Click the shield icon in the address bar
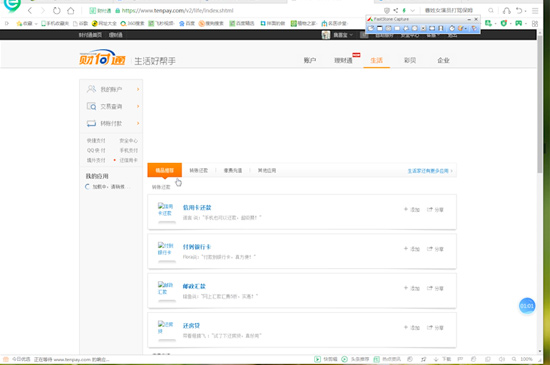This screenshot has width=550, height=365. (387, 11)
